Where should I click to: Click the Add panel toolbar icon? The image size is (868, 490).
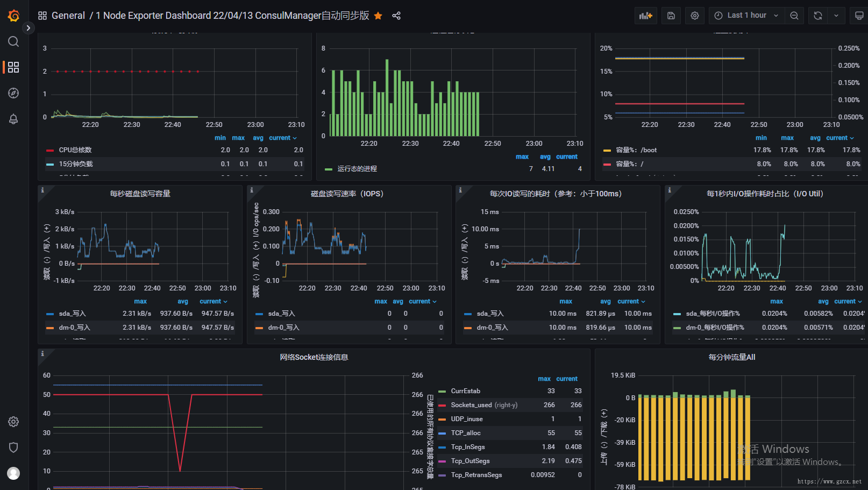coord(646,16)
